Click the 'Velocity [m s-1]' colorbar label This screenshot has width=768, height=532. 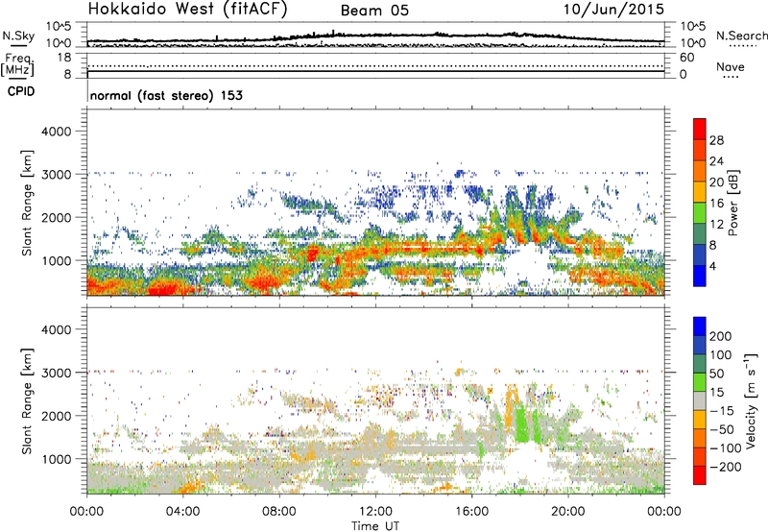pos(751,400)
